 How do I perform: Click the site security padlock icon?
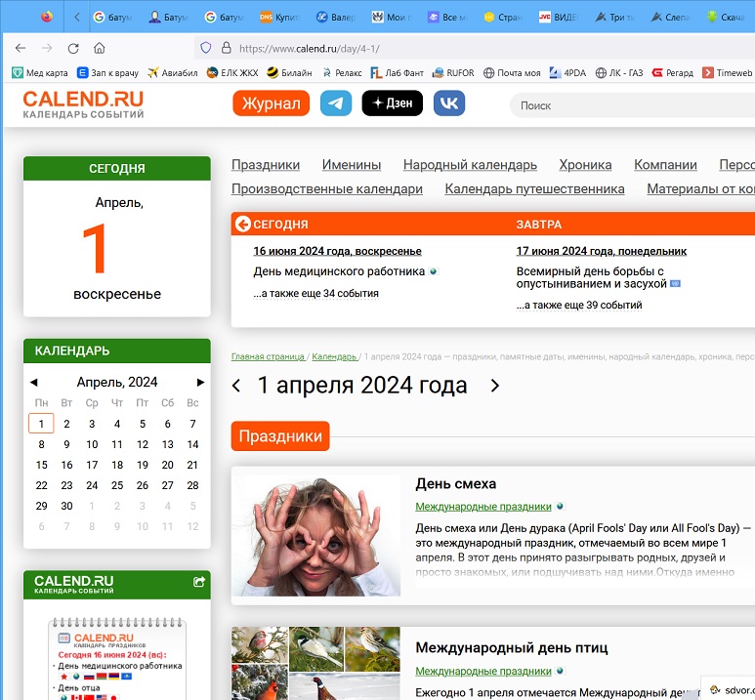tap(227, 48)
